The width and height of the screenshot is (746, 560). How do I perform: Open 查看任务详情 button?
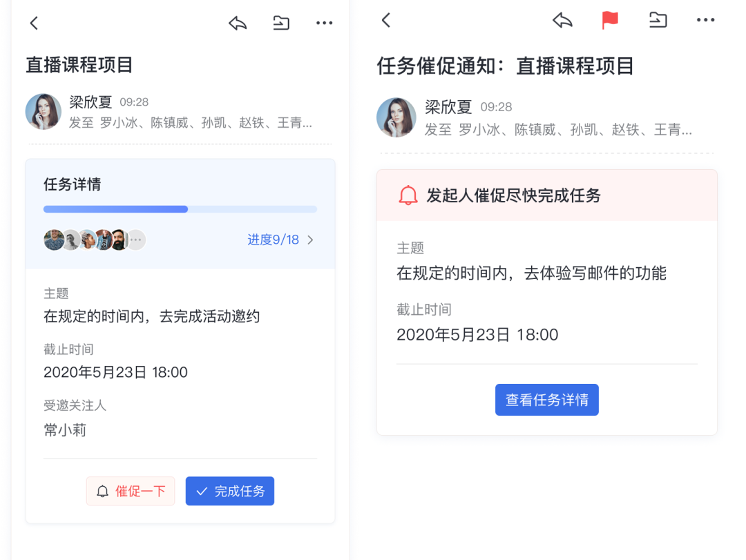[546, 400]
